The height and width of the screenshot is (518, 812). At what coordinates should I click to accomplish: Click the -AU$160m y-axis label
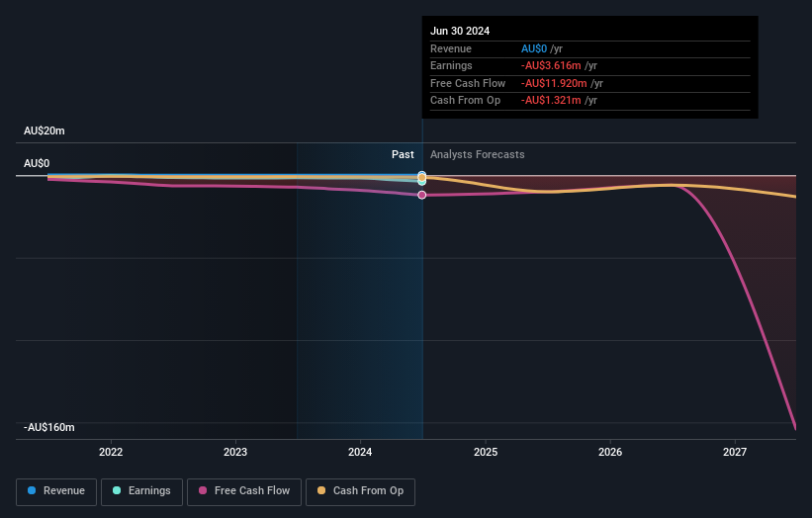(x=49, y=427)
